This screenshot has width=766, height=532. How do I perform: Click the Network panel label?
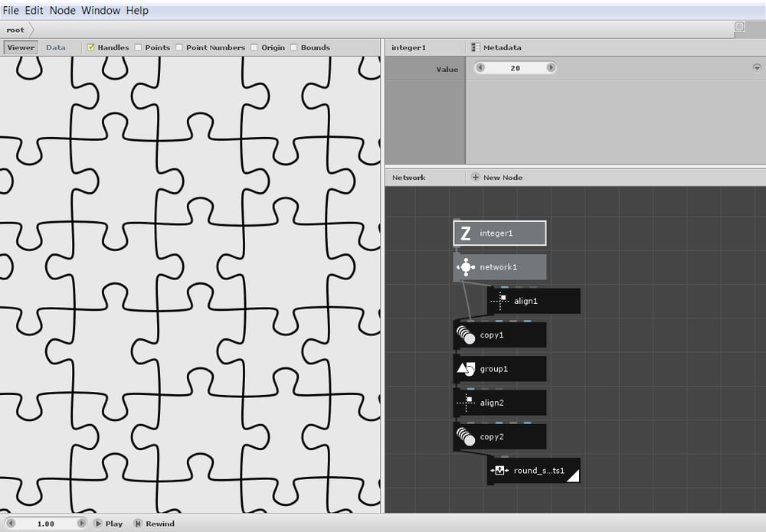(x=408, y=178)
